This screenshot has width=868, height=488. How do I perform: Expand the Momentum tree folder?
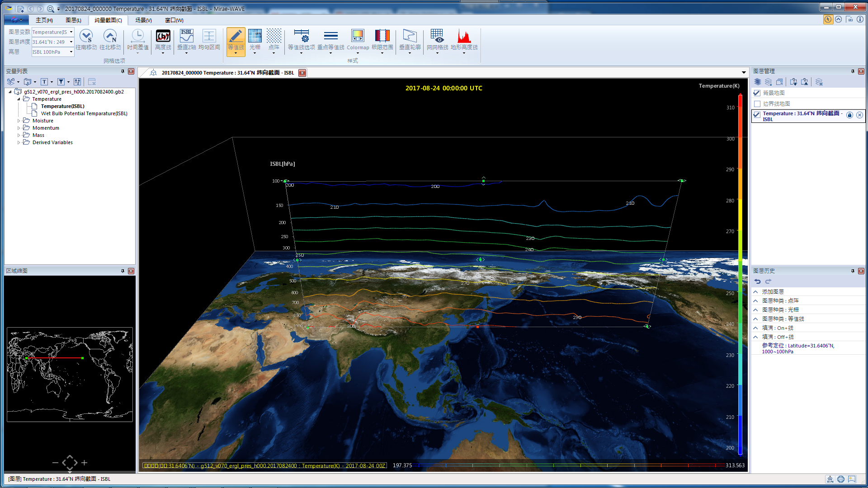(19, 128)
